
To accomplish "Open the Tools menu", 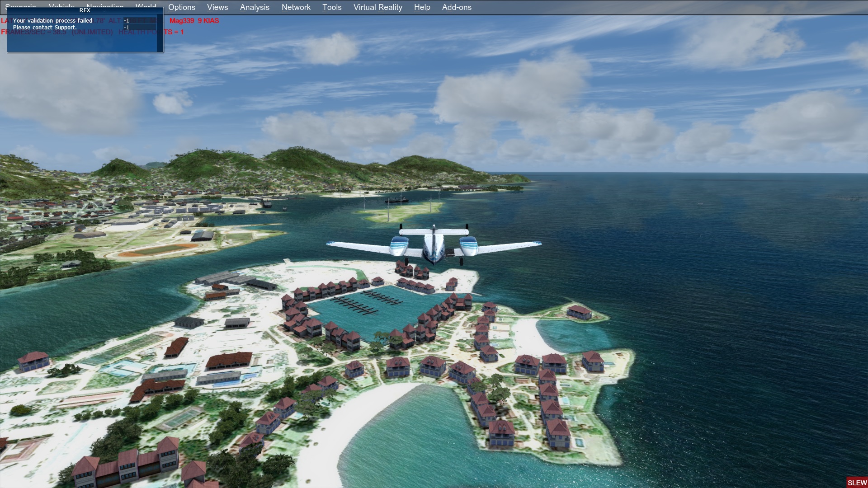I will (x=332, y=7).
